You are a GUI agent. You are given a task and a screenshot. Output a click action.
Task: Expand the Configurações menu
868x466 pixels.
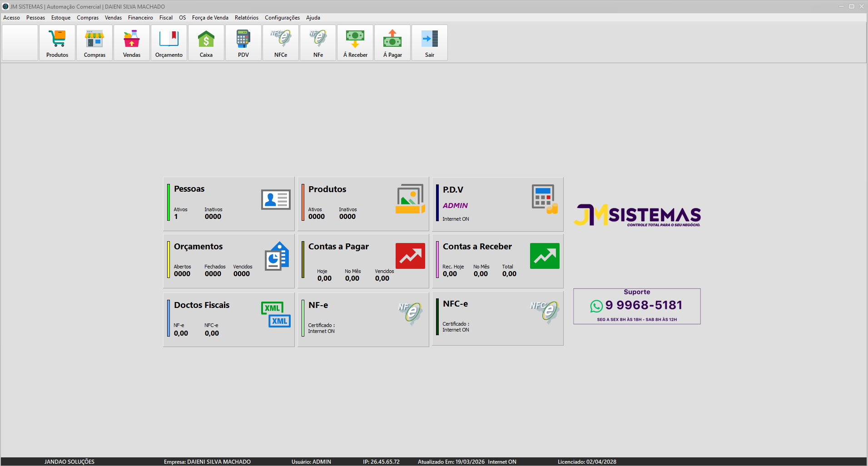[282, 18]
